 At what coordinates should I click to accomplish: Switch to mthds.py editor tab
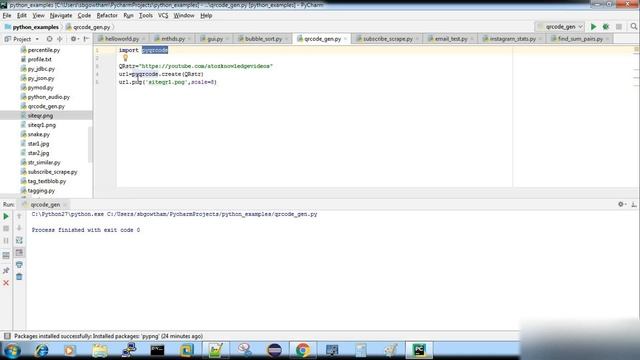coord(173,39)
